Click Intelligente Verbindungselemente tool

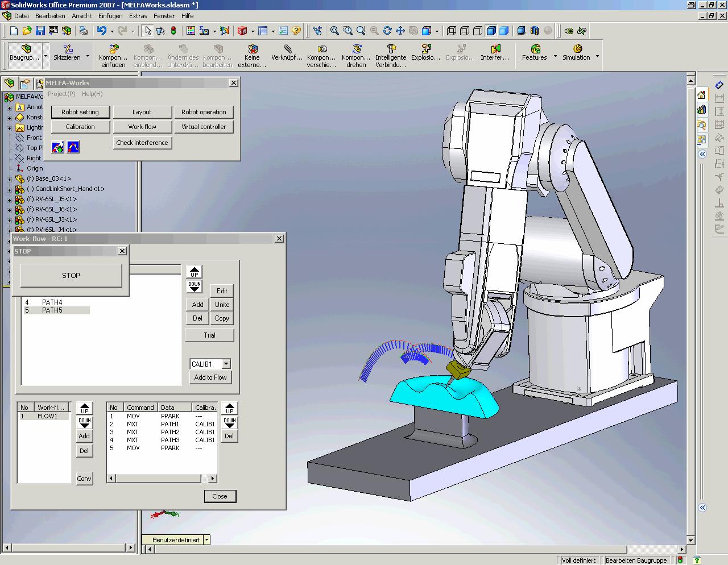pyautogui.click(x=391, y=56)
